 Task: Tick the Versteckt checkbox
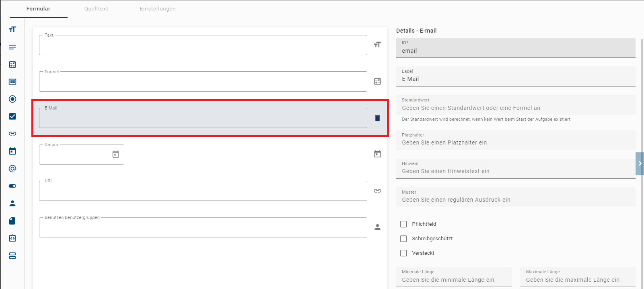tap(403, 253)
